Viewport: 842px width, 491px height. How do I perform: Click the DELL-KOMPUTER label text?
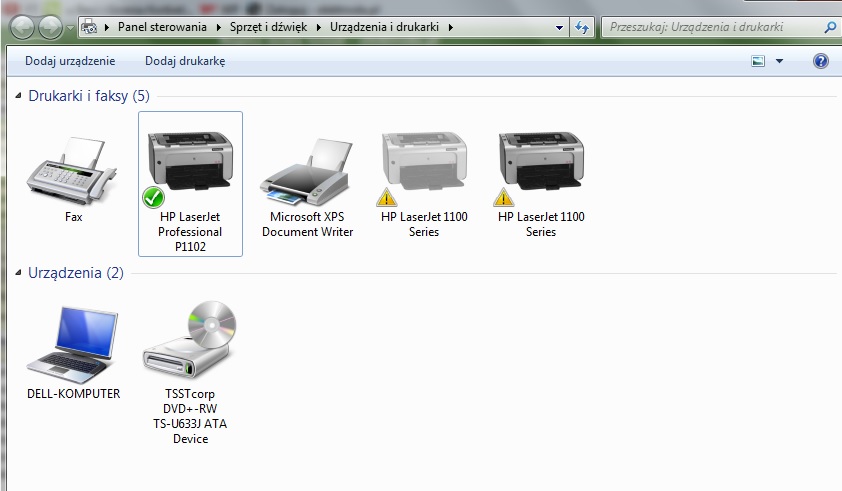click(x=74, y=394)
